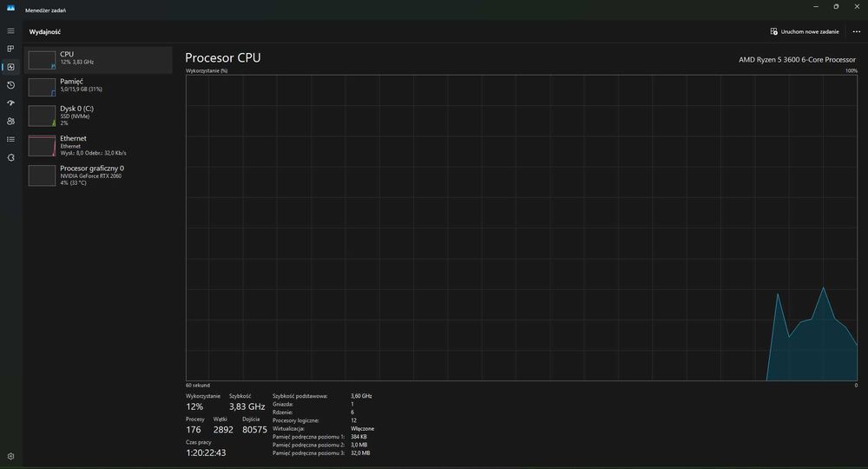Click the 2892 threads value
The height and width of the screenshot is (469, 868).
coord(223,430)
